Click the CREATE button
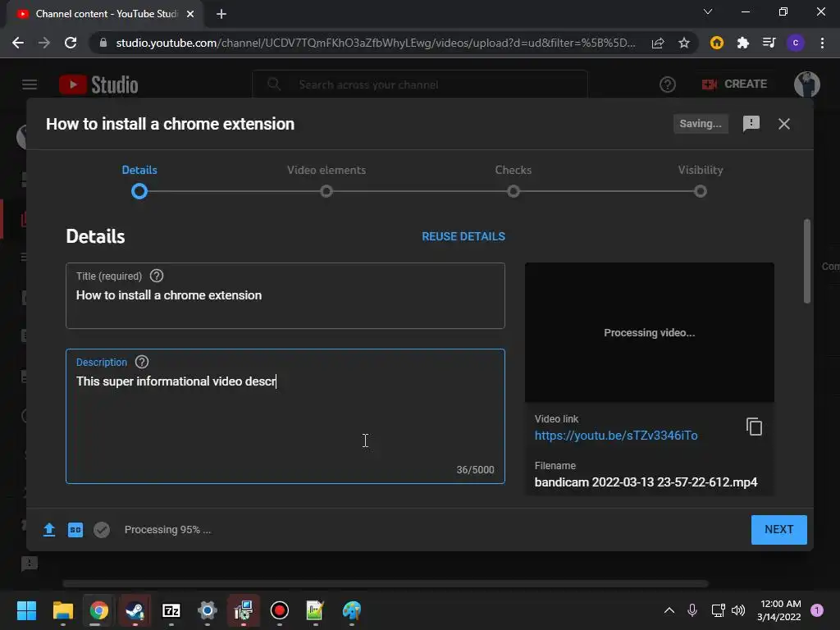Image resolution: width=840 pixels, height=630 pixels. 734,84
